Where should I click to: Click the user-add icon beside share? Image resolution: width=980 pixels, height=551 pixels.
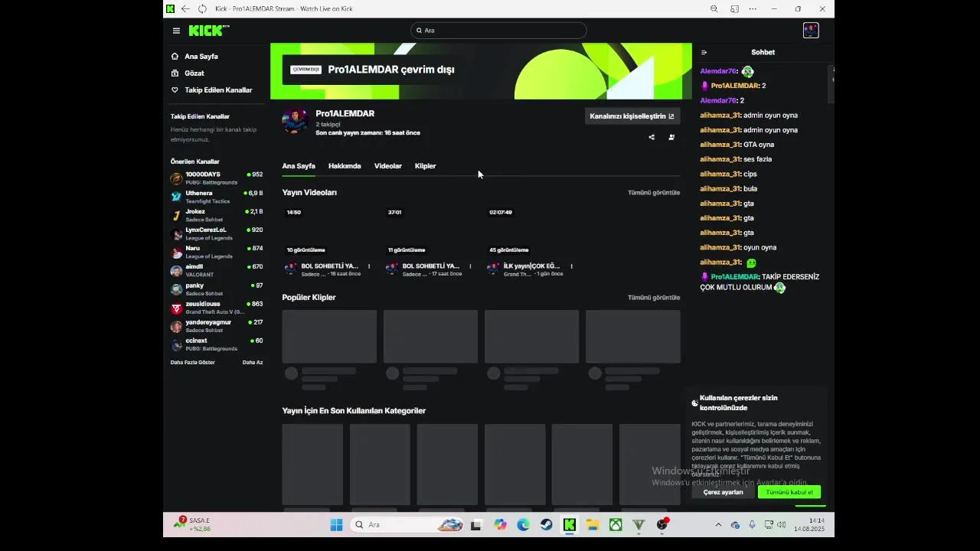[x=671, y=138]
